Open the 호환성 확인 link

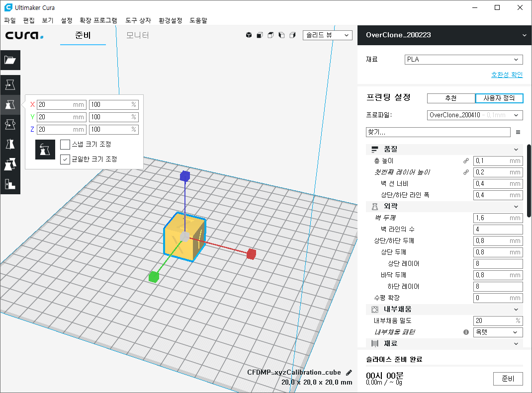(x=507, y=75)
